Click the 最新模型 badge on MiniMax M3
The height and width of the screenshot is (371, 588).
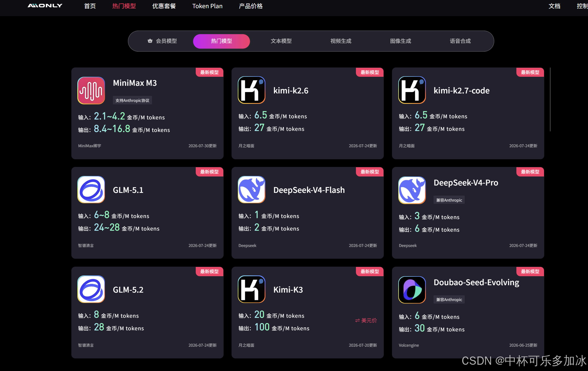(x=210, y=72)
